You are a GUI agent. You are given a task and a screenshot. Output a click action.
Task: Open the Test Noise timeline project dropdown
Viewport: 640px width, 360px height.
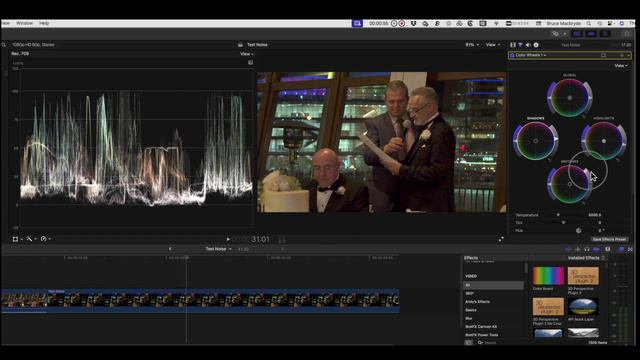(x=218, y=249)
